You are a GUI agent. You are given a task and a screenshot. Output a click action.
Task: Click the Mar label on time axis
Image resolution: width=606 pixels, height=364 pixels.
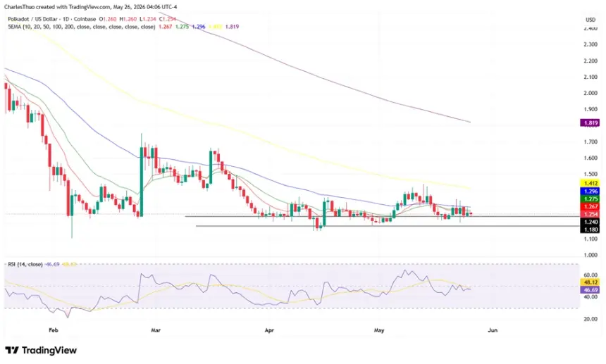156,330
